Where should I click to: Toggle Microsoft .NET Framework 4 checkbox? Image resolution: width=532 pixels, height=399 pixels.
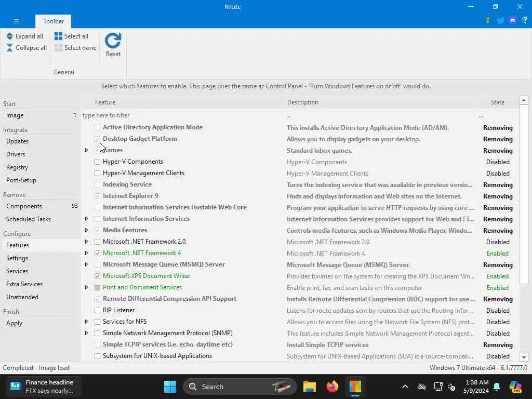coord(97,253)
